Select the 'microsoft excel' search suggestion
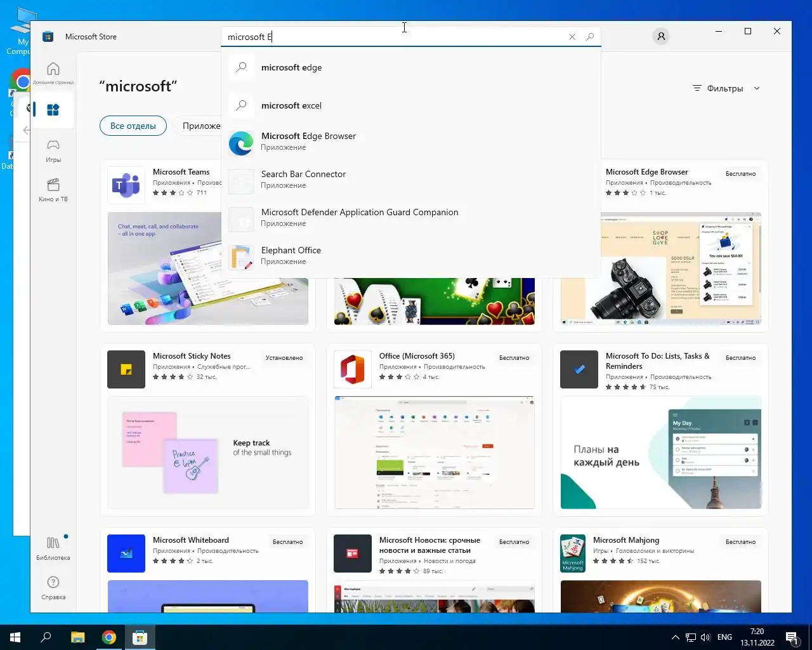The image size is (812, 650). tap(410, 105)
